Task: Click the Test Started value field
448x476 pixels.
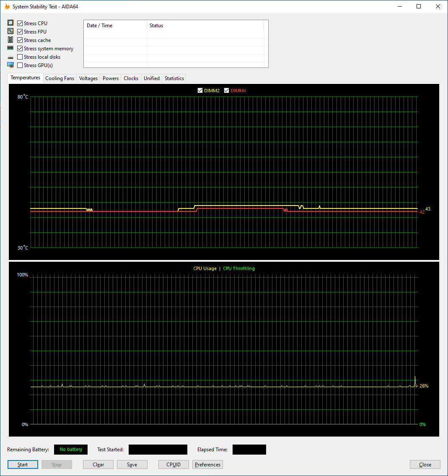Action: click(x=158, y=449)
